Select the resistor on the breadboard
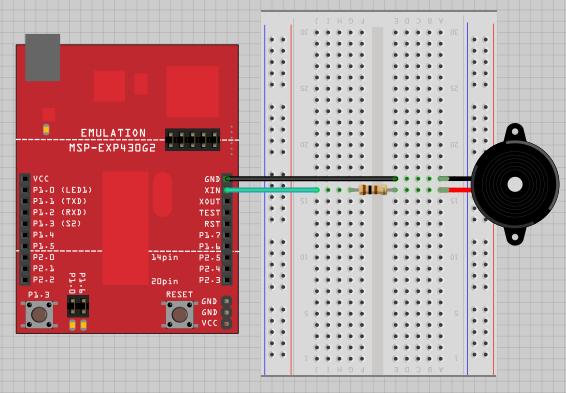Viewport: 566px width, 393px height. 373,189
